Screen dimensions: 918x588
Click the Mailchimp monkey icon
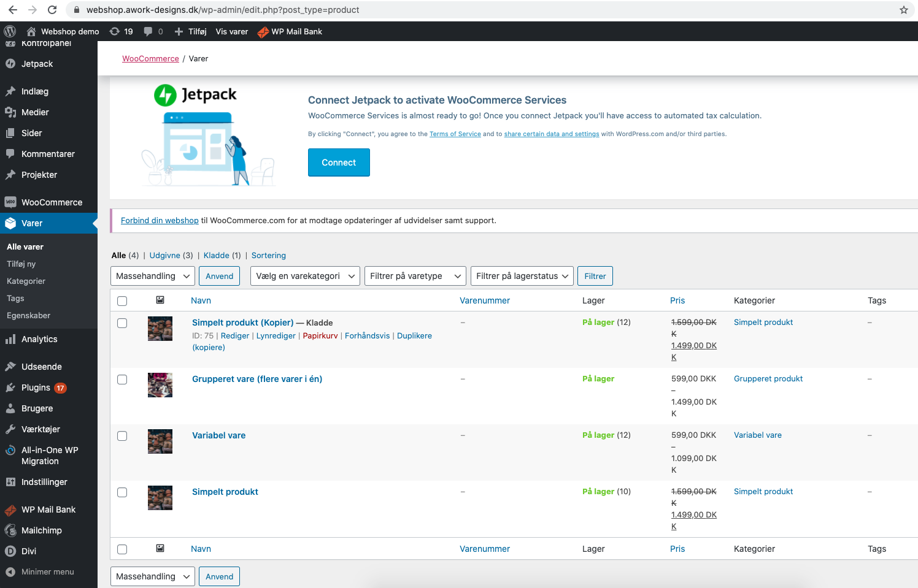point(10,530)
